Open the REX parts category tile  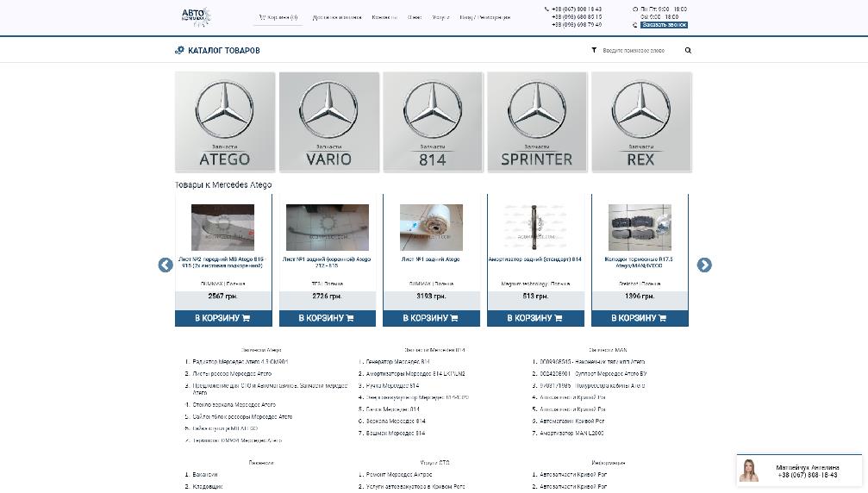coord(641,121)
